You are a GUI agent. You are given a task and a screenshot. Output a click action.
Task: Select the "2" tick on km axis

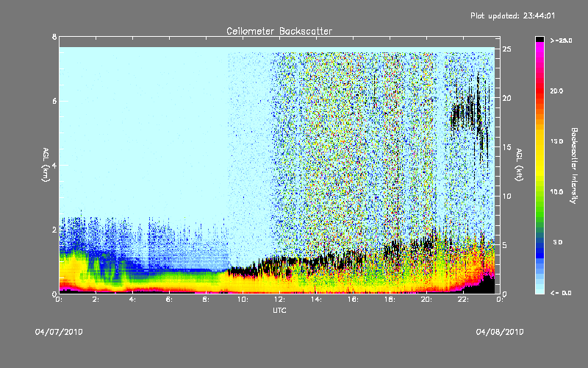(x=54, y=230)
